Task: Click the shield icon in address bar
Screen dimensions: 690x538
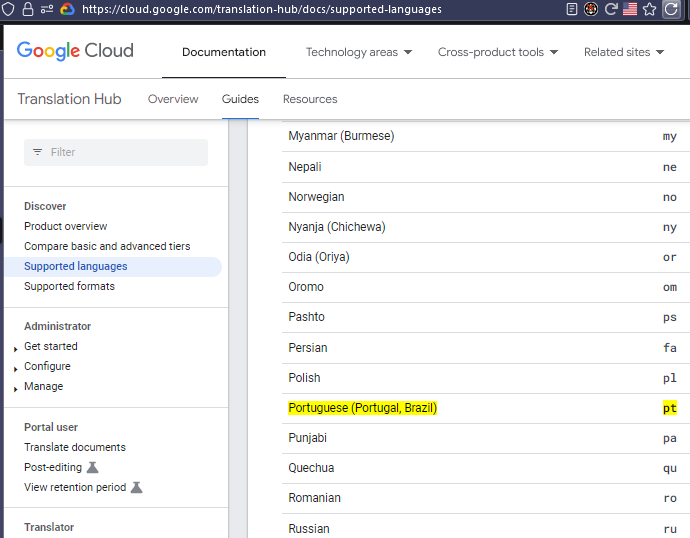Action: click(11, 9)
